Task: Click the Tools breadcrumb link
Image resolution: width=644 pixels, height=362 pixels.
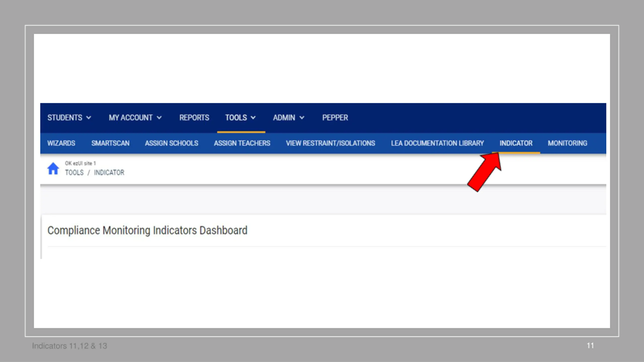Action: [x=74, y=172]
